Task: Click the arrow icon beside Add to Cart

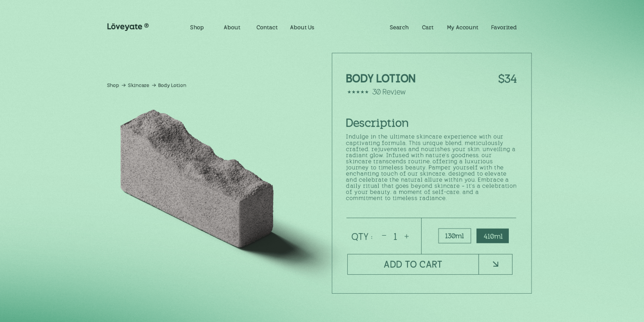Action: click(x=495, y=264)
